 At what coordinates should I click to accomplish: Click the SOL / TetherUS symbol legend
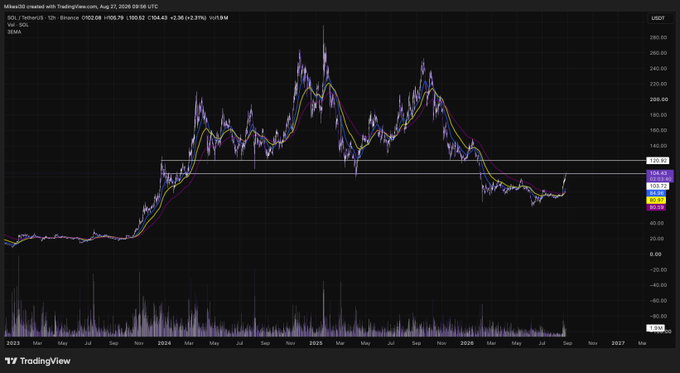click(x=43, y=18)
